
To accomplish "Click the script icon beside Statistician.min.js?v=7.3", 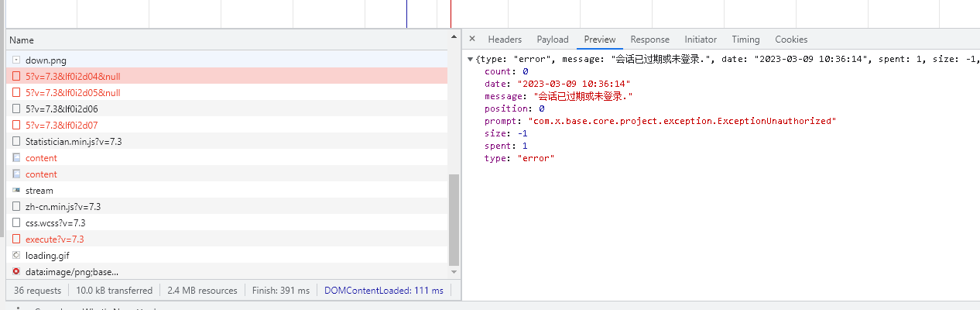I will point(16,141).
